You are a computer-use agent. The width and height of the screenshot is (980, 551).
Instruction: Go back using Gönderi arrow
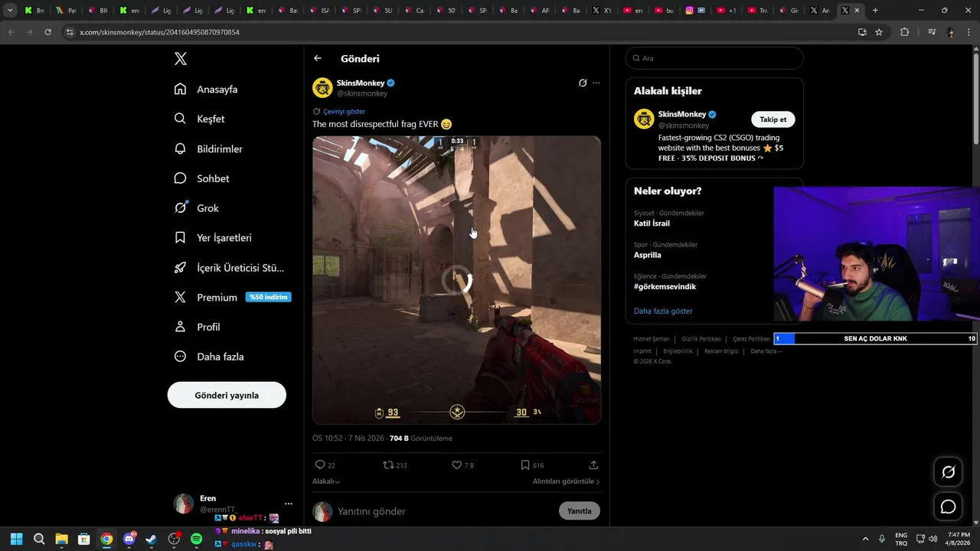[318, 58]
